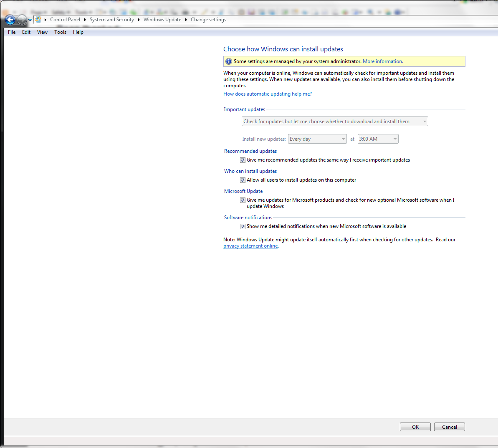Click the 'Software notifications' section label
Viewport: 498px width, 448px height.
coord(248,218)
